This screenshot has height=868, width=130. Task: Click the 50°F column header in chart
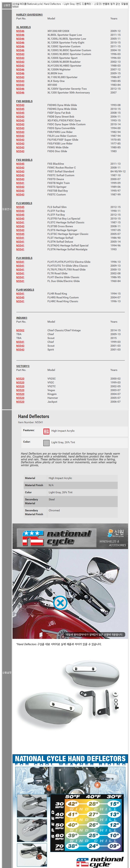click(x=73, y=797)
